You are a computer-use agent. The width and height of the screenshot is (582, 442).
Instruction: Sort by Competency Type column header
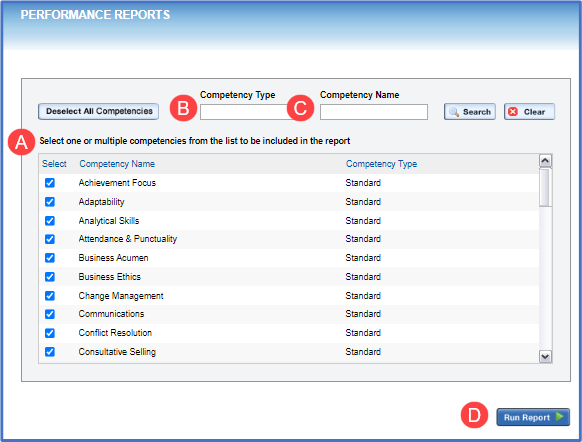click(x=381, y=164)
